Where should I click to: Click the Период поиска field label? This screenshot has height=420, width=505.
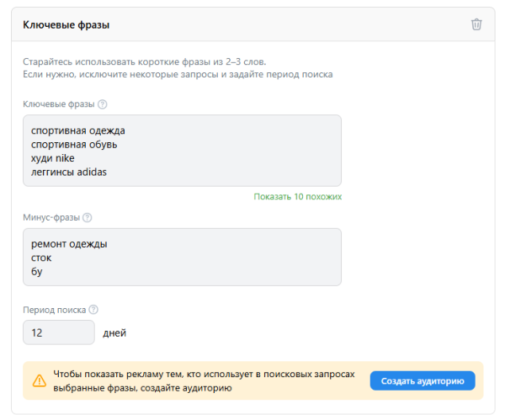(x=54, y=309)
